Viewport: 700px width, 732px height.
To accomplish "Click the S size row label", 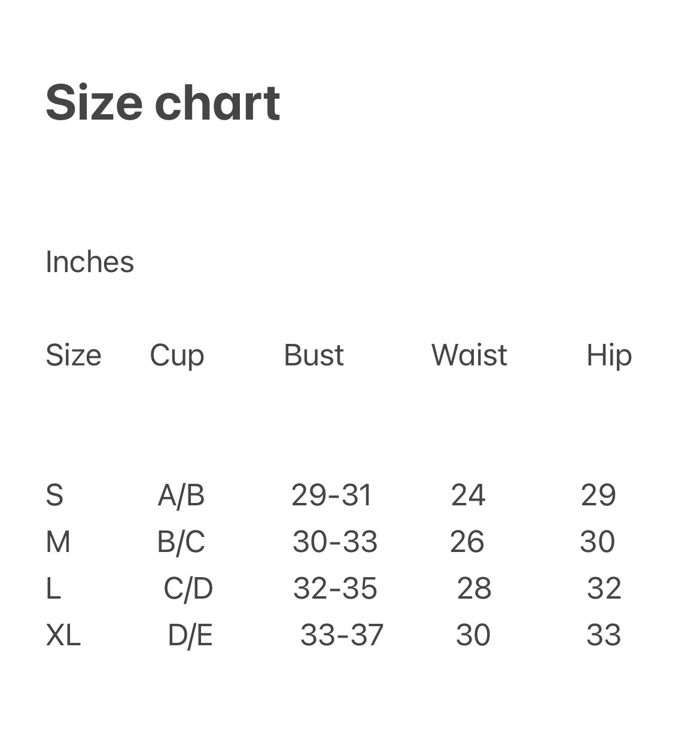I will coord(54,495).
